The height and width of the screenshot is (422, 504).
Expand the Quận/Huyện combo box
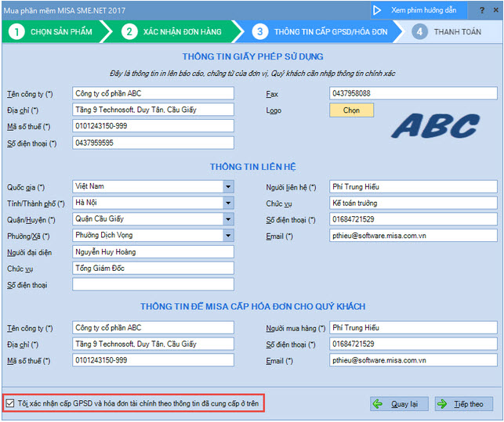227,219
